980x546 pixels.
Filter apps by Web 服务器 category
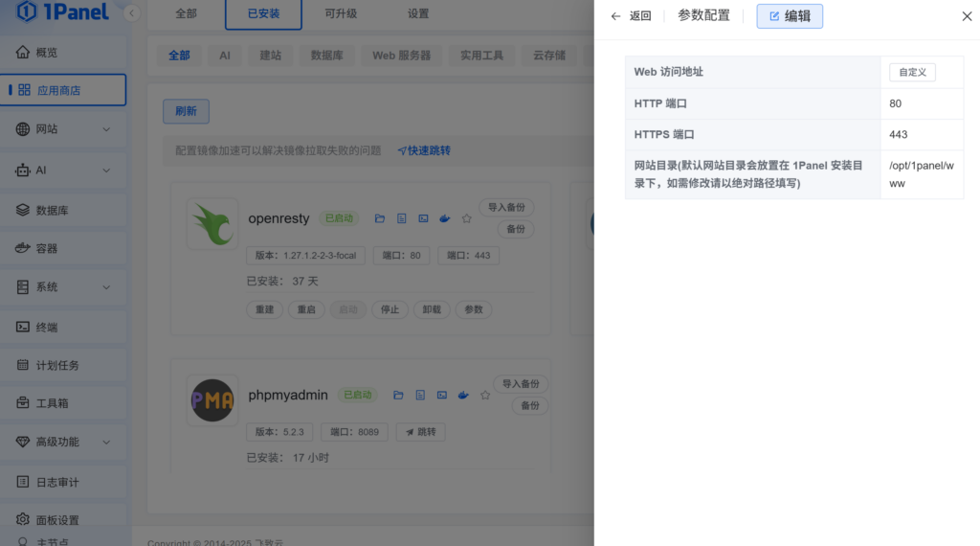tap(402, 56)
